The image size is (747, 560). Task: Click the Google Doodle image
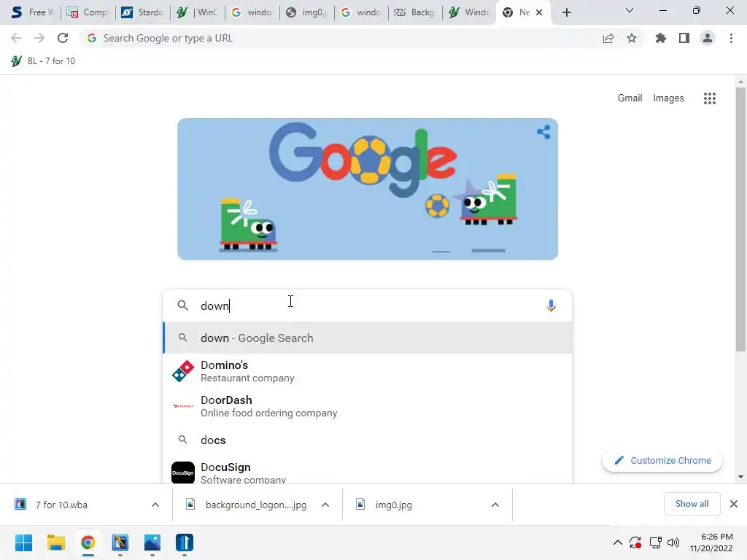(368, 189)
